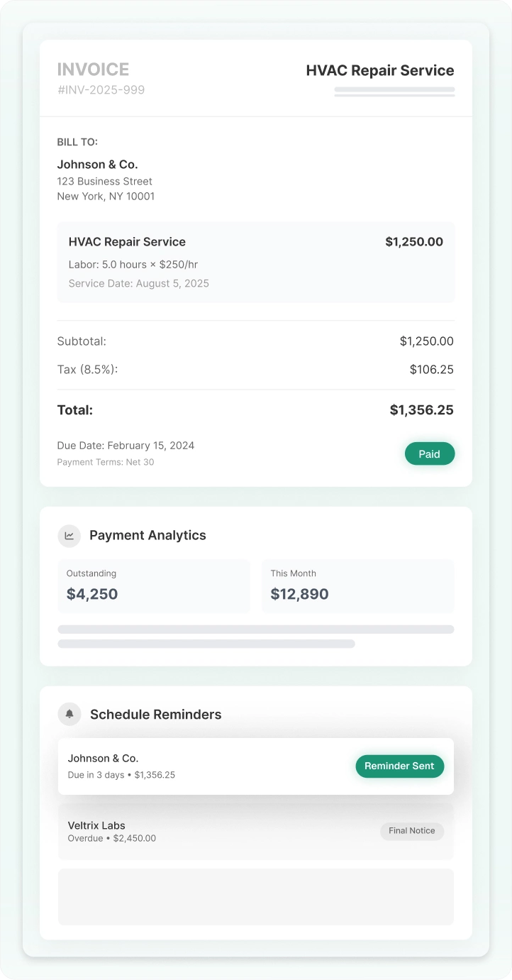Click the Total amount $1,356.25

421,410
